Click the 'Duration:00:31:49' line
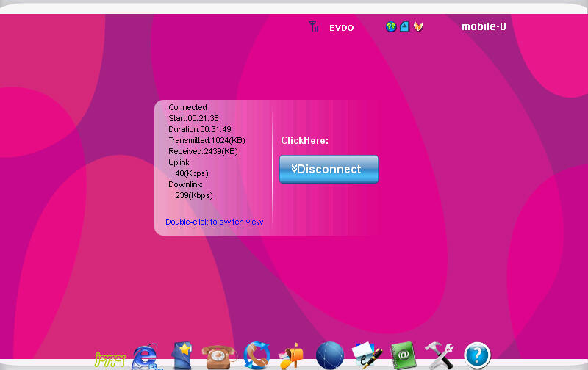588x370 pixels. click(200, 129)
